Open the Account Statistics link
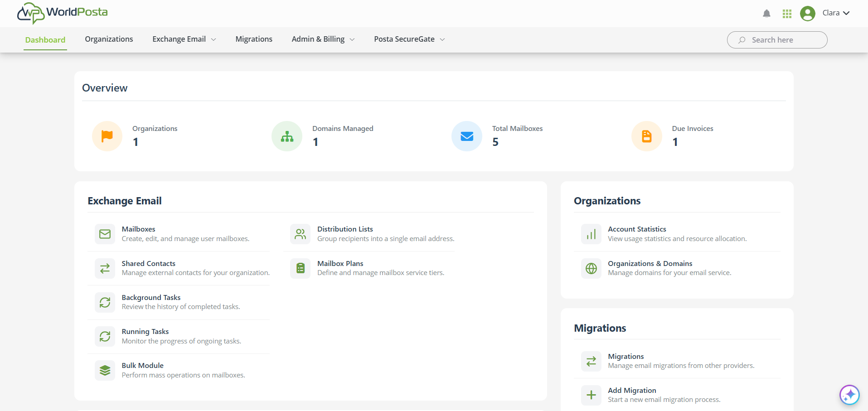Viewport: 868px width, 411px height. click(637, 229)
